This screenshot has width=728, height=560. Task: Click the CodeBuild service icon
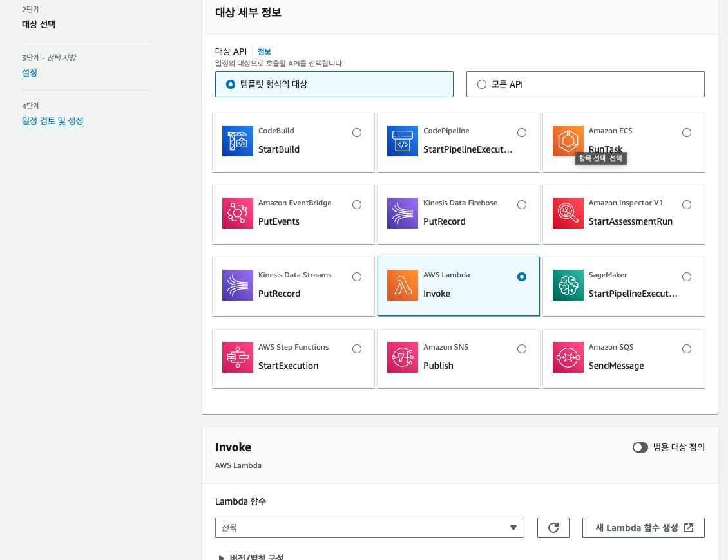[x=237, y=141]
